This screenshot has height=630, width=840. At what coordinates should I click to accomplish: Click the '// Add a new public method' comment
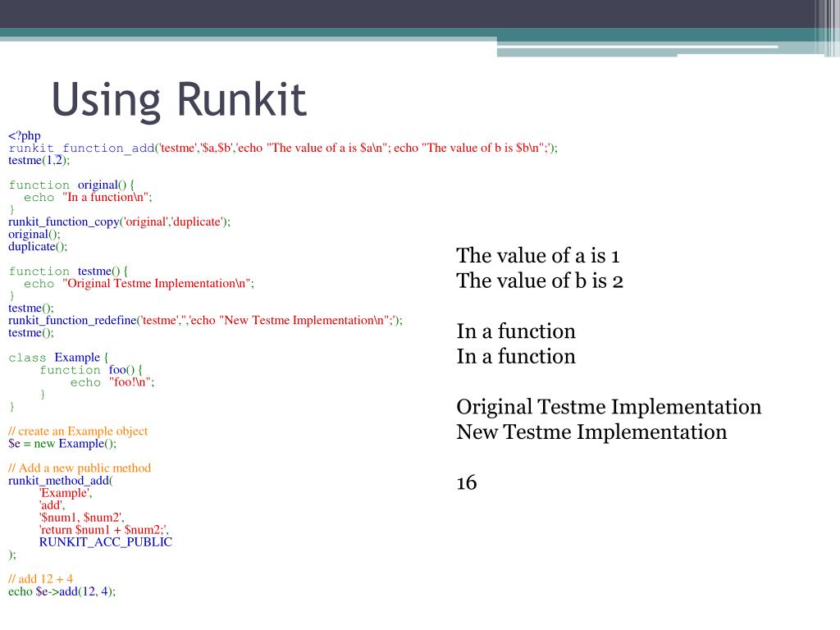click(80, 468)
